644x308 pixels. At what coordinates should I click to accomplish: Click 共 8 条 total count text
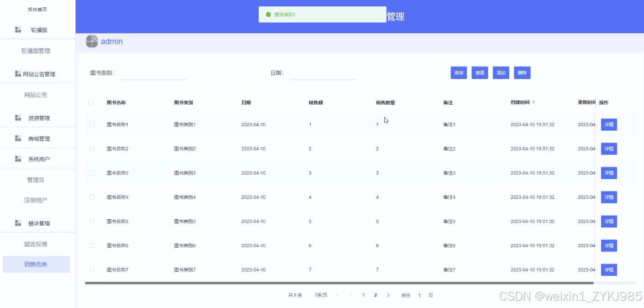[x=295, y=295]
